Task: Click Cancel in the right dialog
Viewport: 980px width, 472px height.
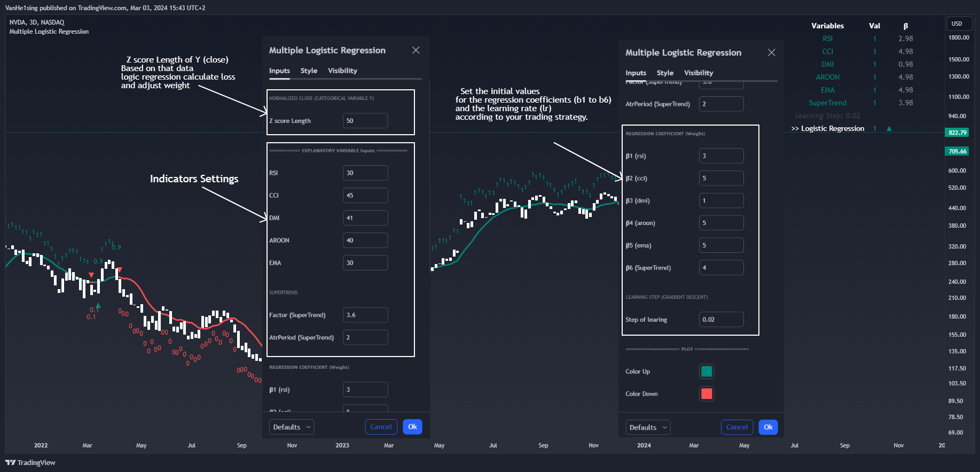Action: [737, 427]
